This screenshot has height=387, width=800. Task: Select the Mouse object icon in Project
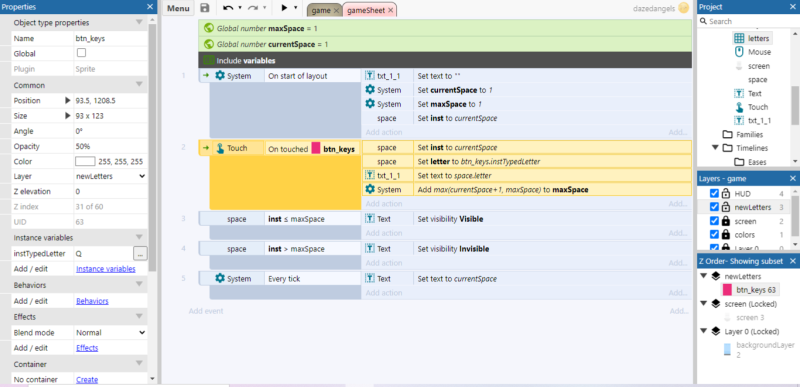(739, 52)
